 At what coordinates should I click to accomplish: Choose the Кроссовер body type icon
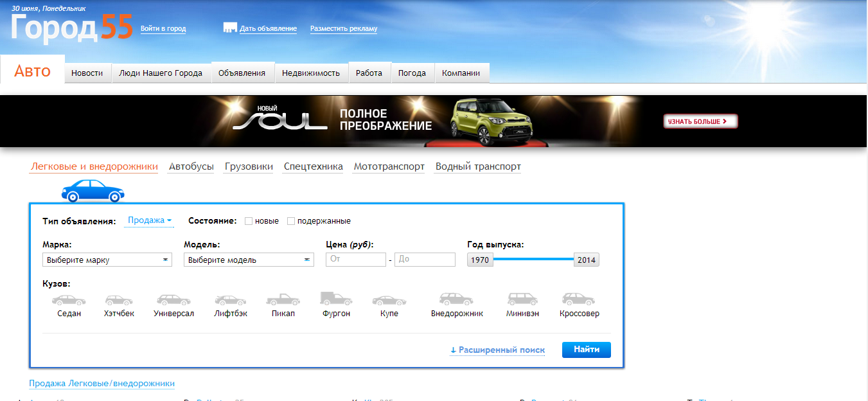(579, 299)
